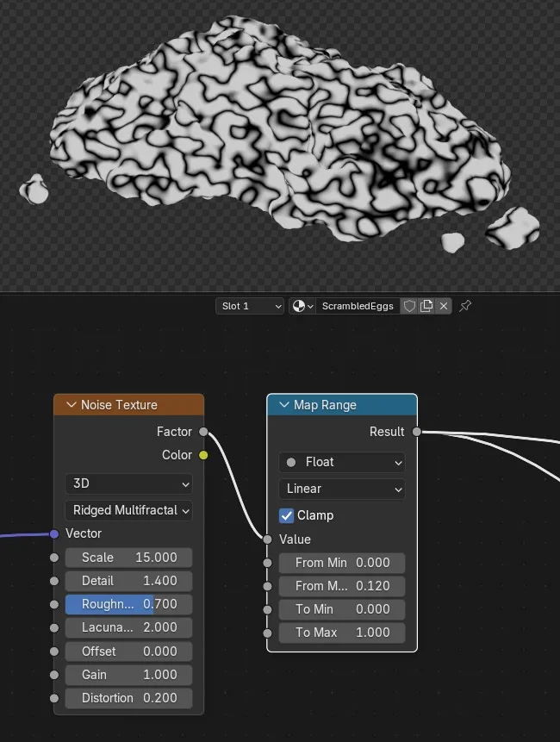Click the Noise Texture Factor output socket

point(203,432)
